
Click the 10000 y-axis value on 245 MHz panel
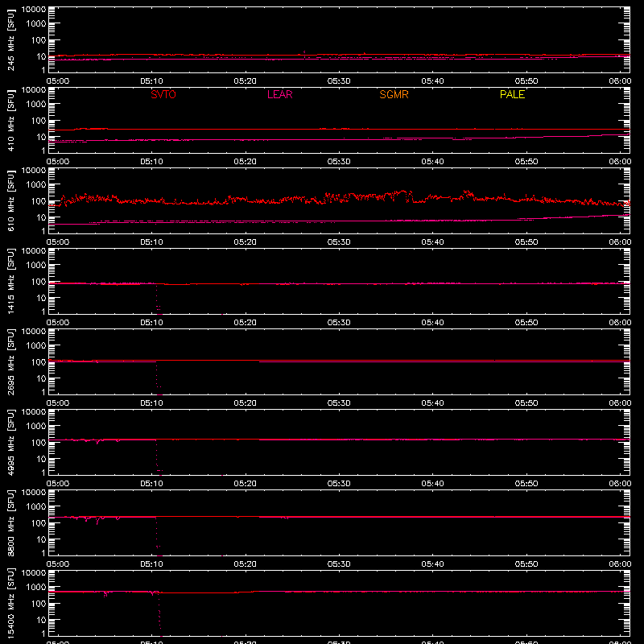(34, 10)
